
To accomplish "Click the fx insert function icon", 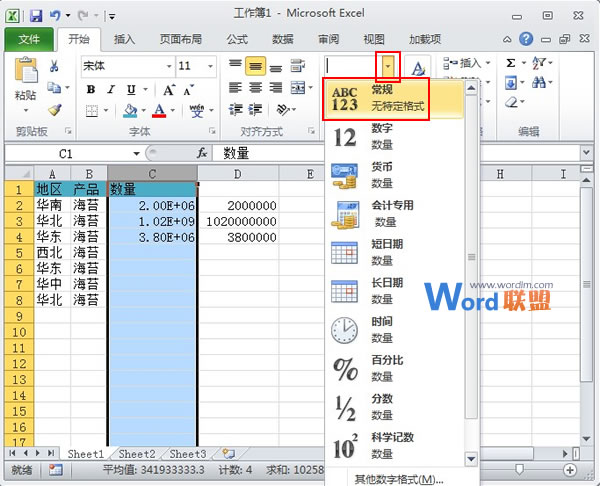I will (x=202, y=153).
